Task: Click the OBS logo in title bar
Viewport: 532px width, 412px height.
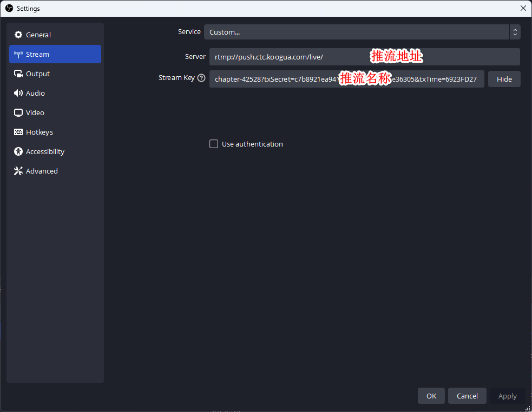Action: (x=9, y=8)
